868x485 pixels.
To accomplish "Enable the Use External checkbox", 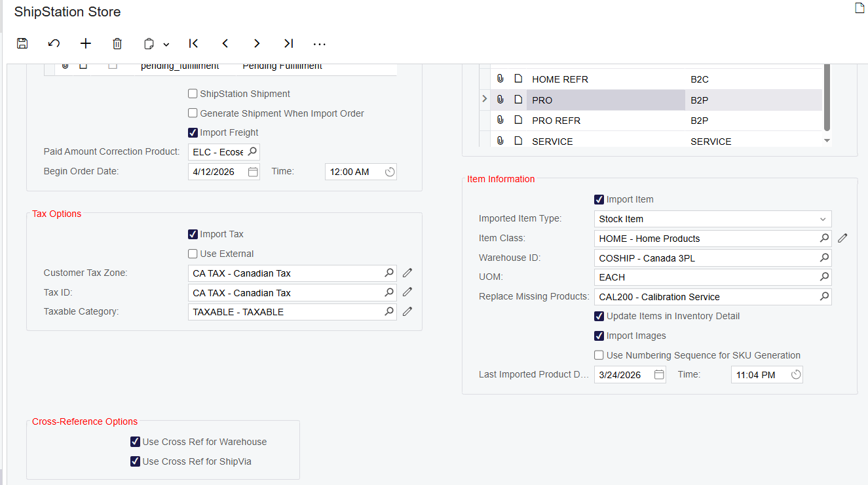I will click(193, 254).
